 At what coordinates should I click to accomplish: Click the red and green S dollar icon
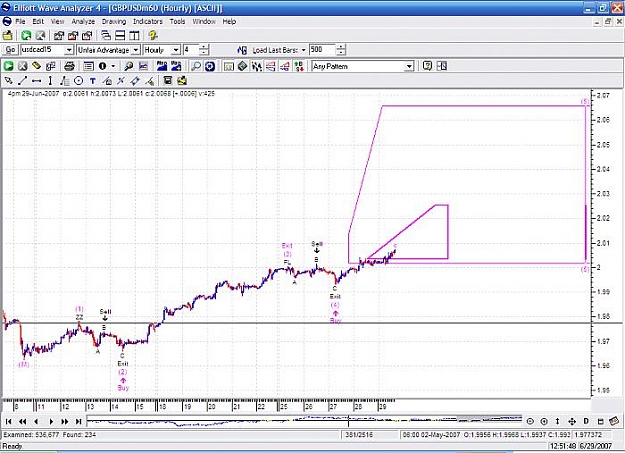tap(299, 66)
